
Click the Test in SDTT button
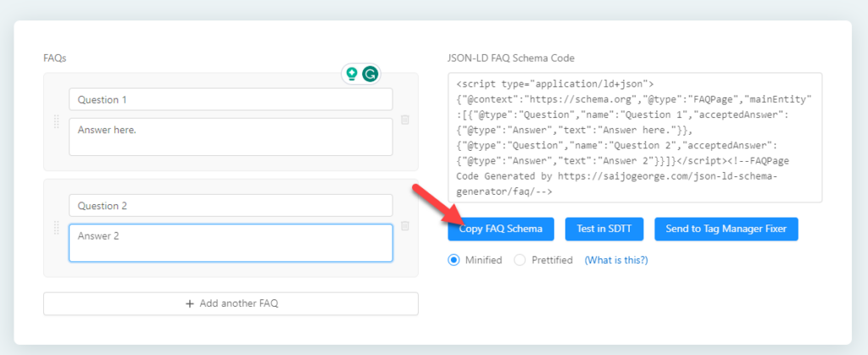[604, 229]
